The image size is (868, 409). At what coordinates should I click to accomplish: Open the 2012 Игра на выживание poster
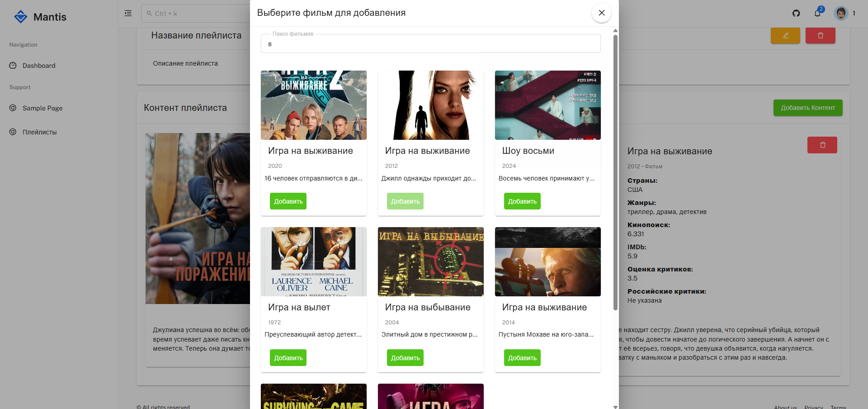(x=431, y=105)
